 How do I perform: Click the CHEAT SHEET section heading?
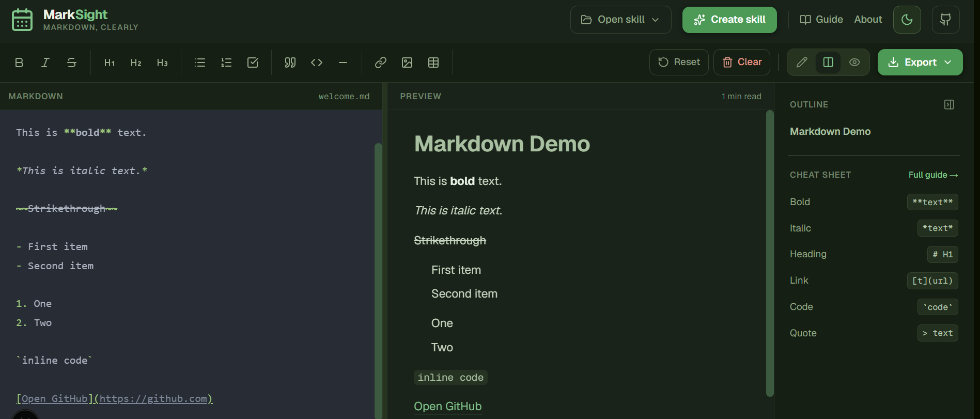820,175
